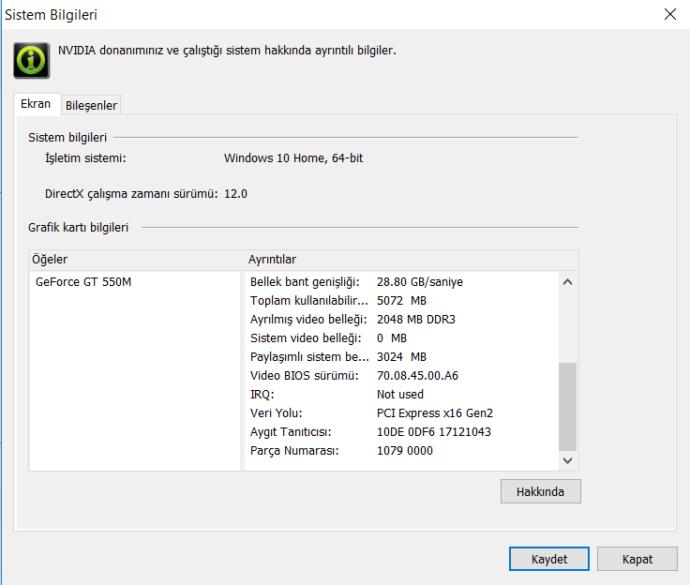
Task: Open the Hakkında dialog
Action: pos(540,491)
